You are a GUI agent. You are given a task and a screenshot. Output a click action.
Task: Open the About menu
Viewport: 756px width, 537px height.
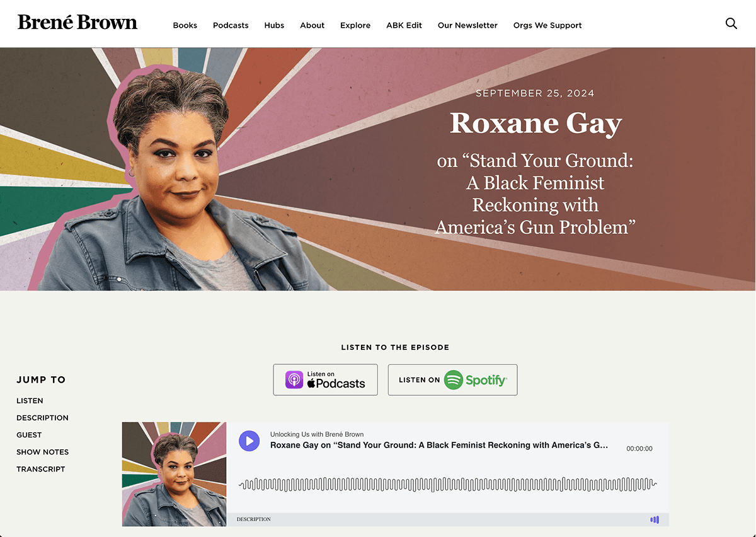(312, 26)
